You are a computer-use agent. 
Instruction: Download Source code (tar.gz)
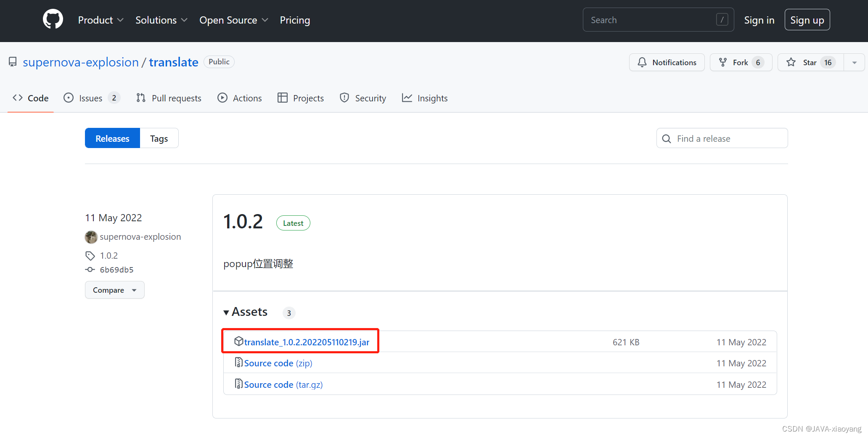[283, 384]
